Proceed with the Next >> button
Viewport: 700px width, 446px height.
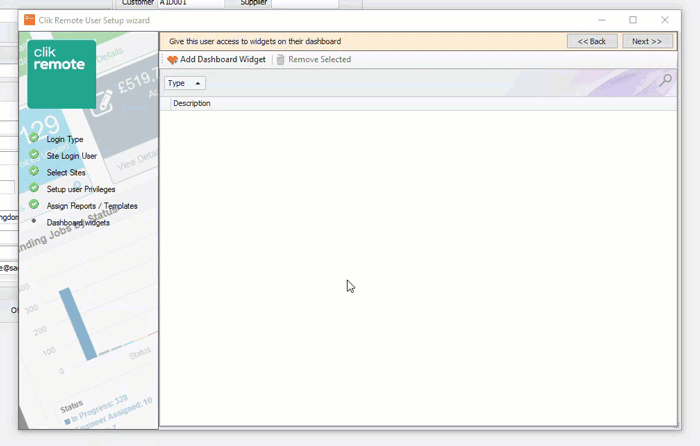click(x=647, y=41)
